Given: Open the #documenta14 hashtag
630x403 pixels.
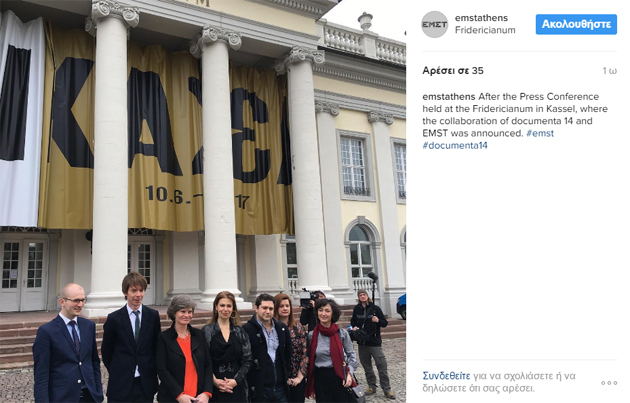Looking at the screenshot, I should (455, 145).
